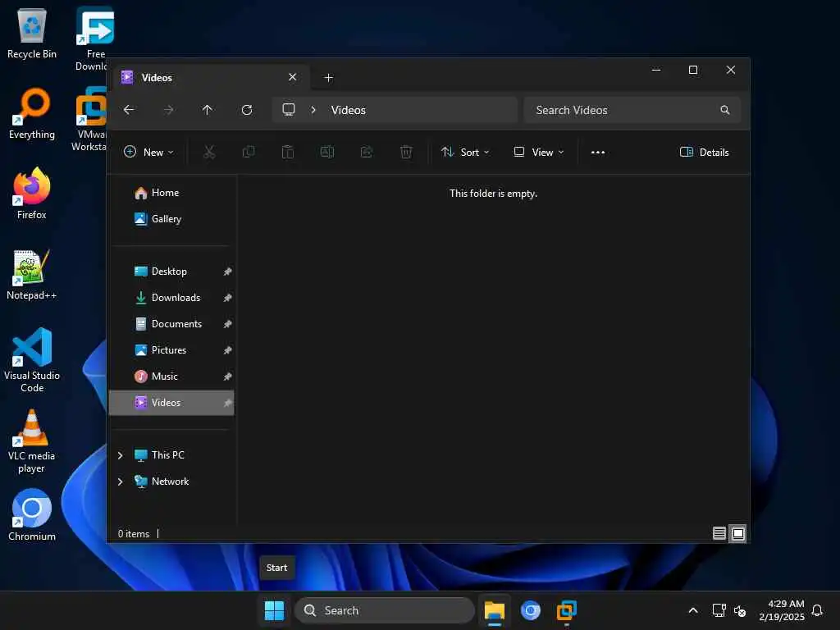Image resolution: width=840 pixels, height=630 pixels.
Task: Go up one folder level
Action: point(208,110)
